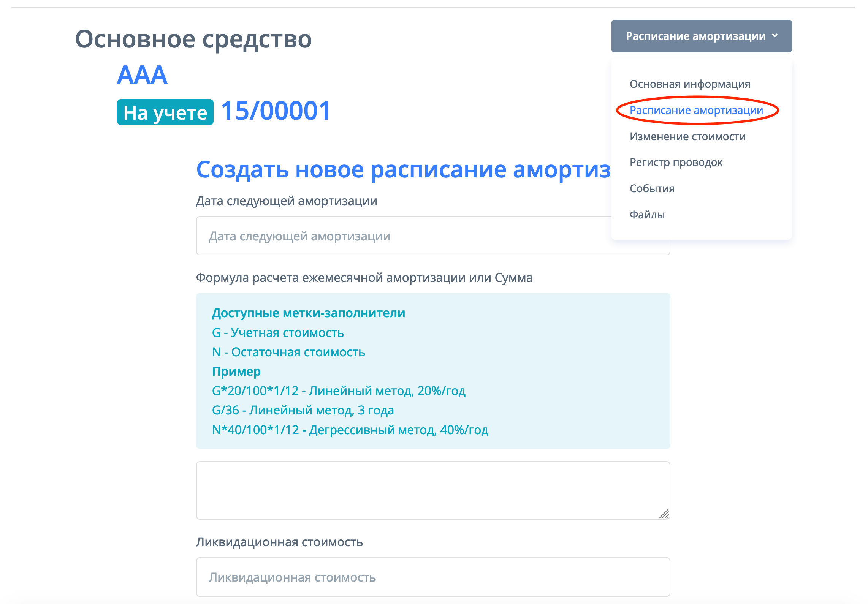Choose Расписание амортизации in dropdown list
868x604 pixels.
(x=696, y=110)
